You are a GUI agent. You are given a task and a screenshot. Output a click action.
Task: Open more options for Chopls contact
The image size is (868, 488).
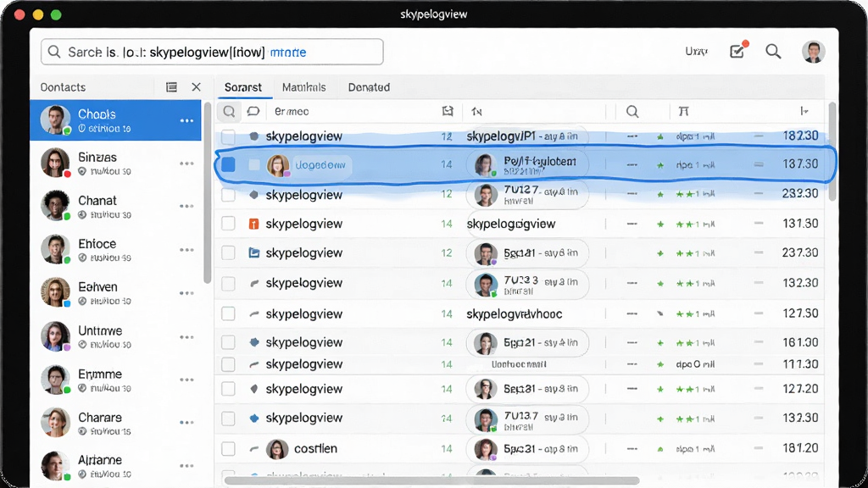186,120
